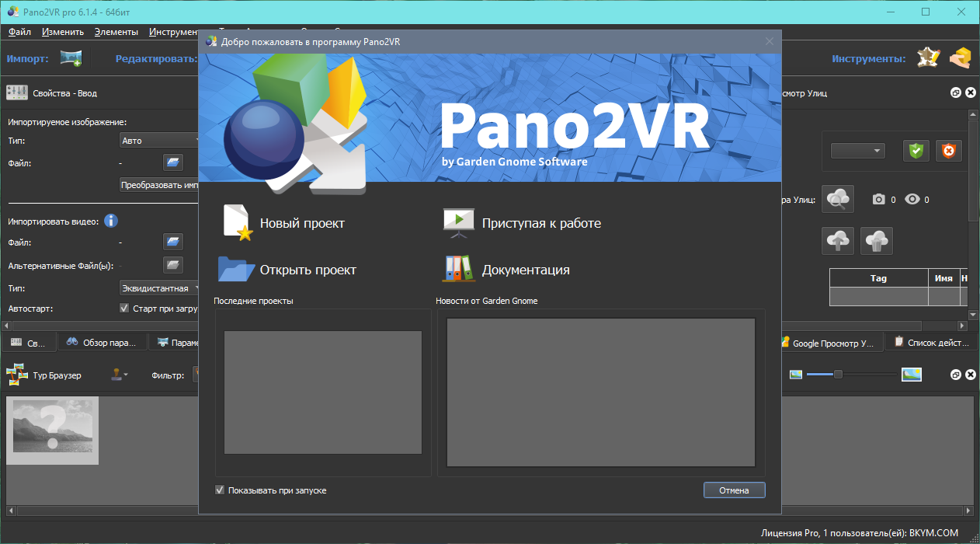Click the cloud delete (trash) icon
The height and width of the screenshot is (544, 980).
click(x=876, y=241)
